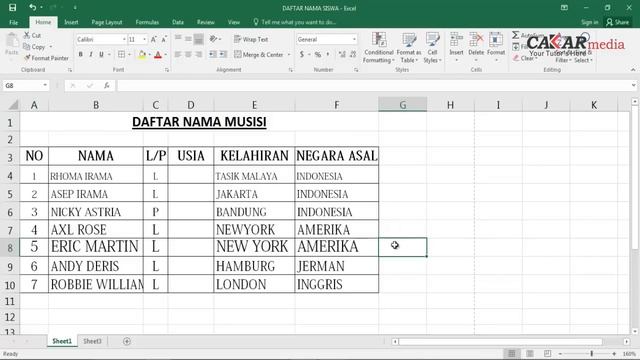The height and width of the screenshot is (360, 640).
Task: Open Cell Styles gallery
Action: click(432, 48)
